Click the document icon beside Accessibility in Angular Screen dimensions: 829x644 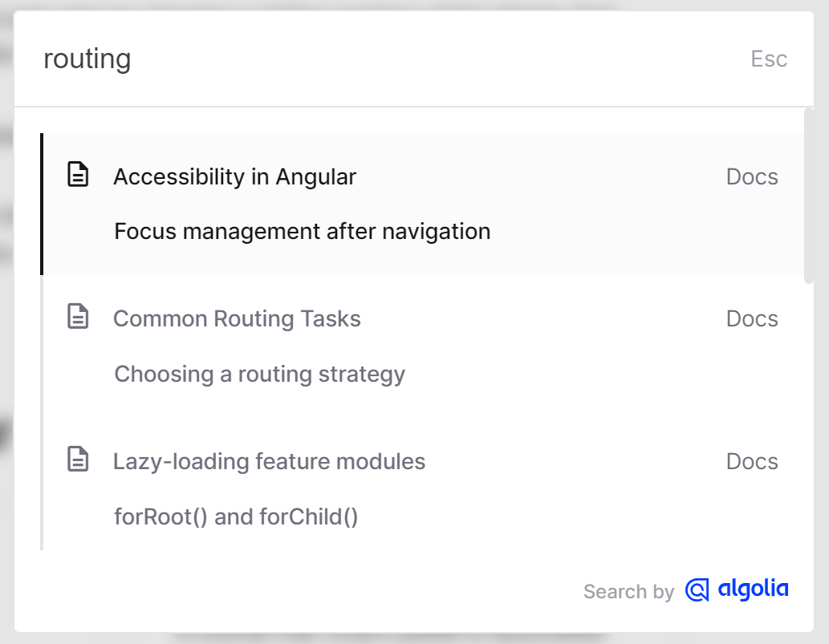point(78,175)
